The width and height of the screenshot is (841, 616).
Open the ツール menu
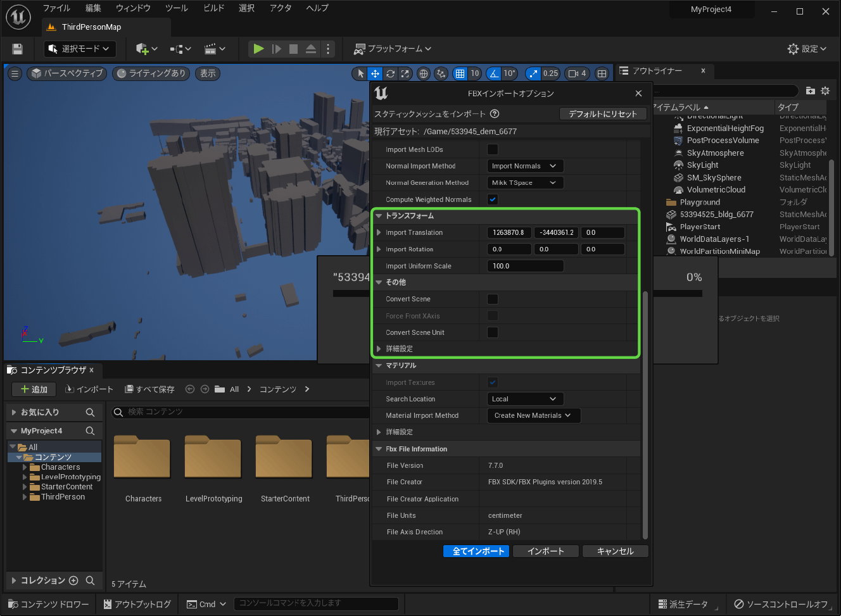click(x=177, y=8)
